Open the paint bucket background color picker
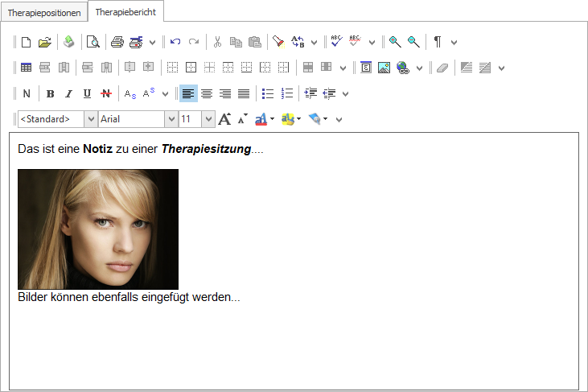 tap(318, 119)
